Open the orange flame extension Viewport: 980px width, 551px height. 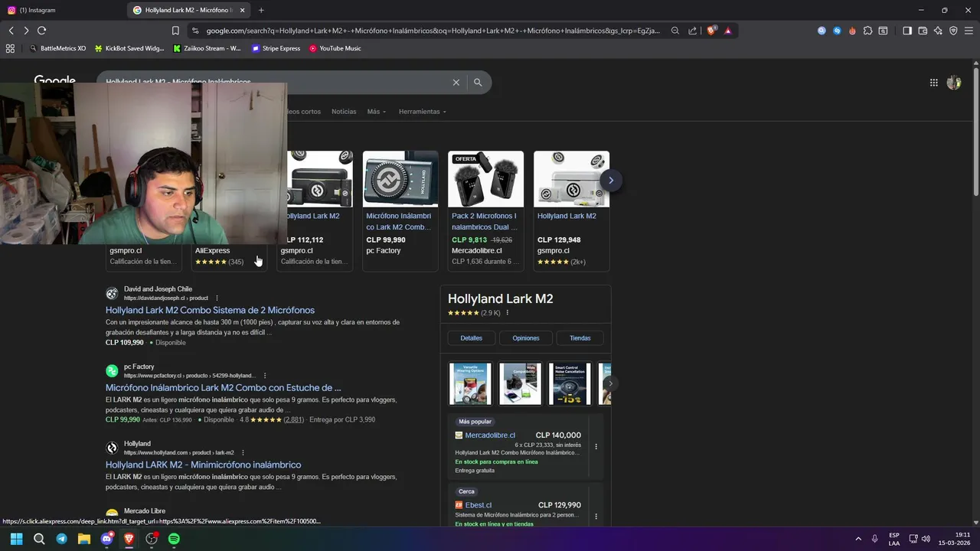(852, 31)
